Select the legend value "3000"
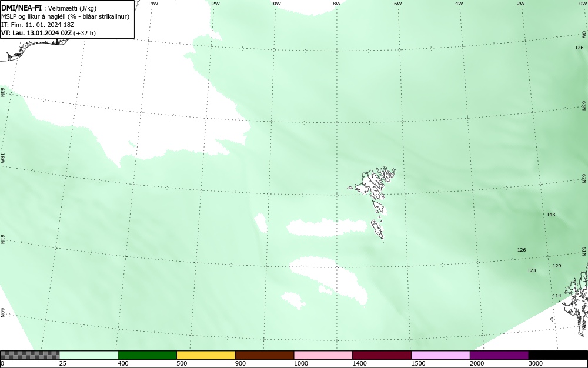588x368 pixels. pyautogui.click(x=536, y=363)
